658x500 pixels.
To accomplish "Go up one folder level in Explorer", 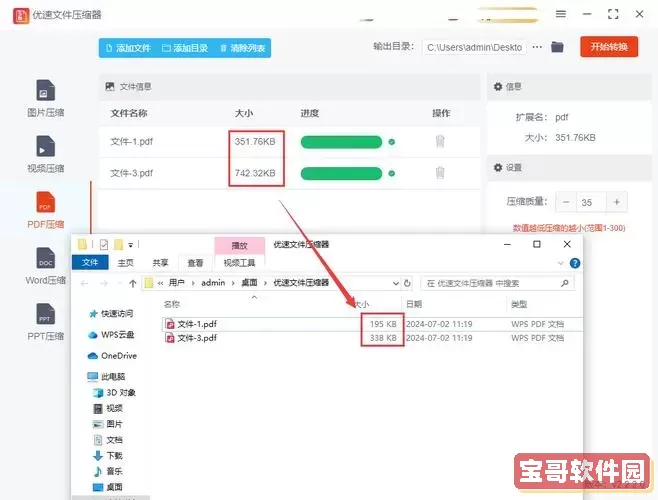I will (x=133, y=283).
